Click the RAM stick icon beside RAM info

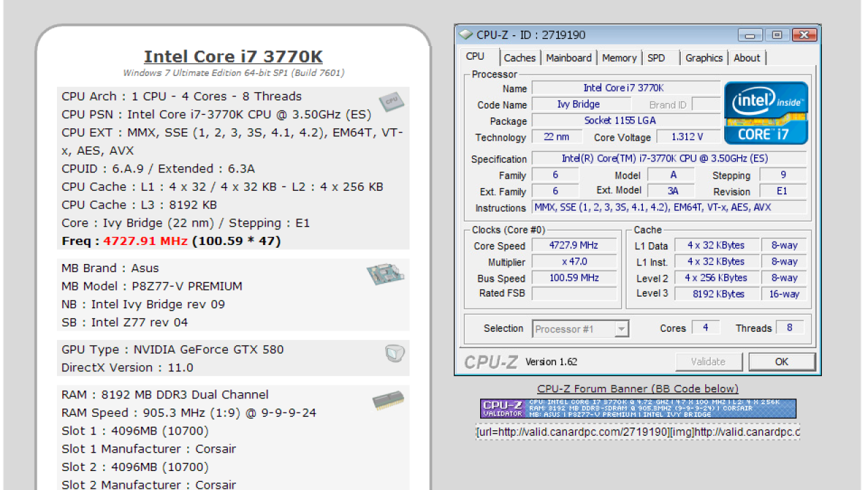[389, 401]
